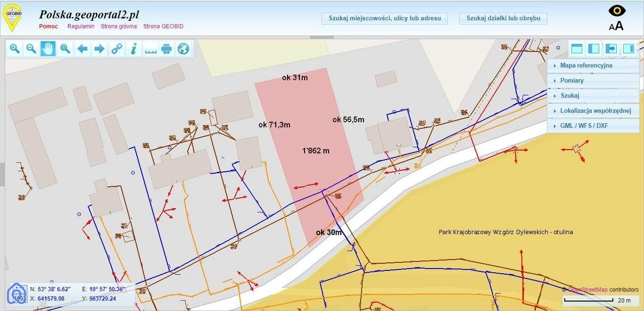The width and height of the screenshot is (644, 311).
Task: Click Szukaj działki lub obrębu button
Action: pyautogui.click(x=503, y=18)
